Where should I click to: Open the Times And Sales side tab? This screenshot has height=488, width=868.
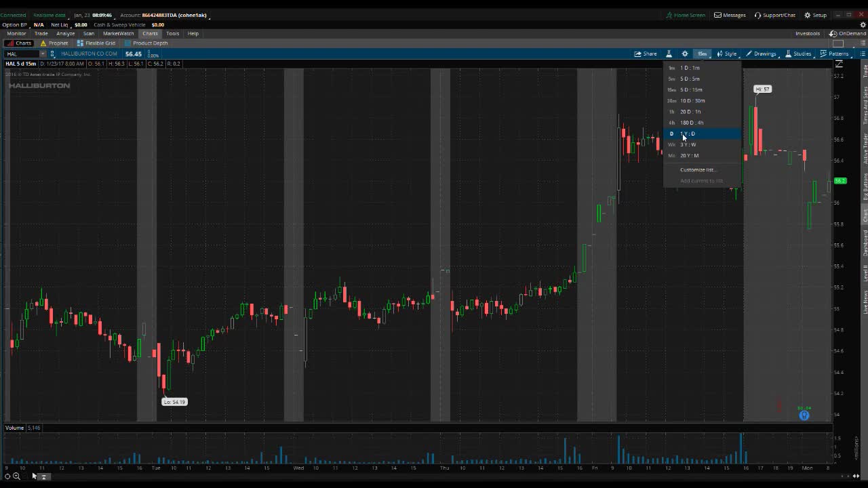point(865,105)
